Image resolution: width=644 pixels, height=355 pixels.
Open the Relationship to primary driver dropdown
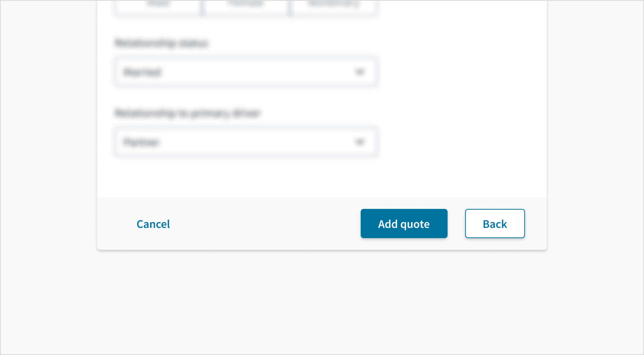(246, 142)
